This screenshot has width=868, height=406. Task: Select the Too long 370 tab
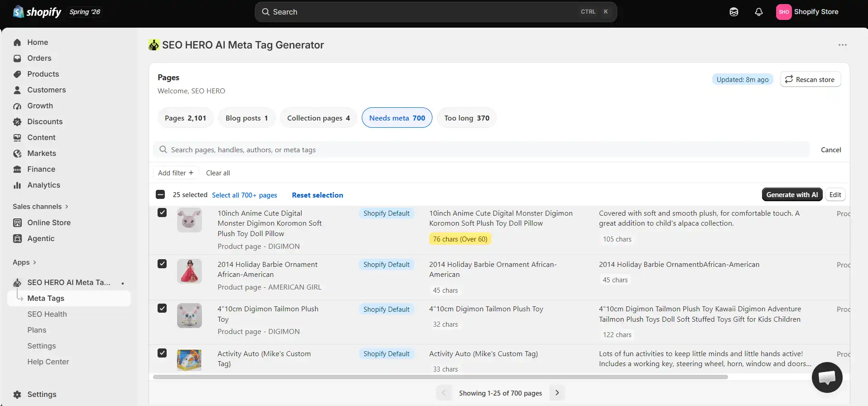click(x=467, y=118)
